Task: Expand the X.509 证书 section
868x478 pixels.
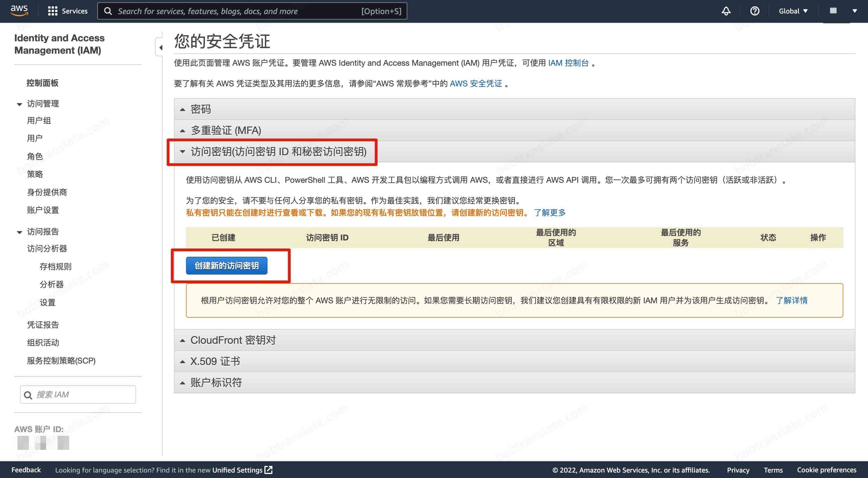Action: (515, 362)
